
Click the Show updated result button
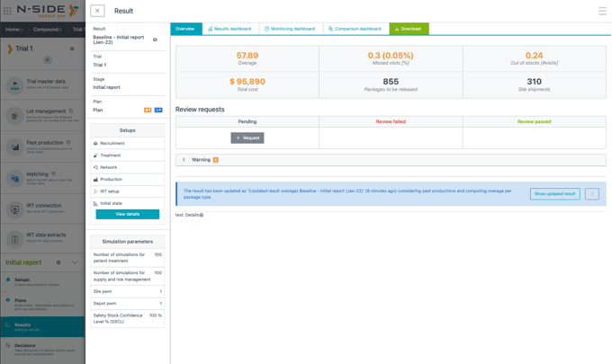pyautogui.click(x=554, y=193)
